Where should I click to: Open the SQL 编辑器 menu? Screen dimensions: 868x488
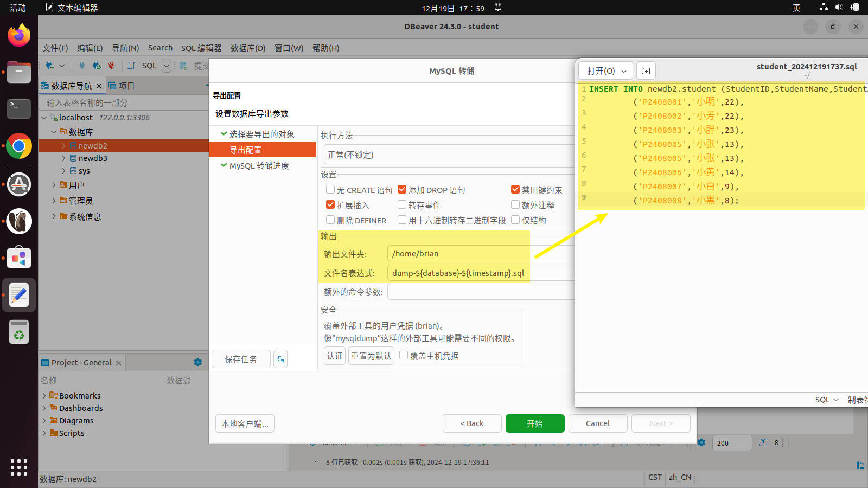click(x=201, y=48)
